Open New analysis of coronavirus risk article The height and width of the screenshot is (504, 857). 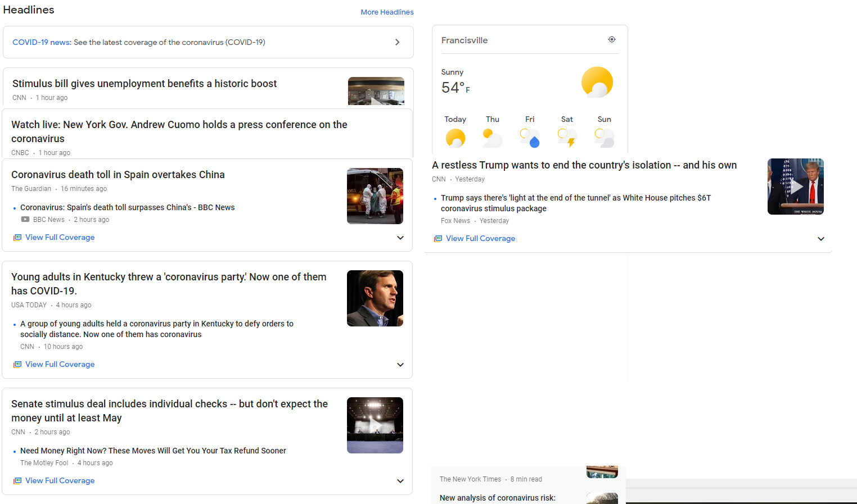tap(498, 498)
